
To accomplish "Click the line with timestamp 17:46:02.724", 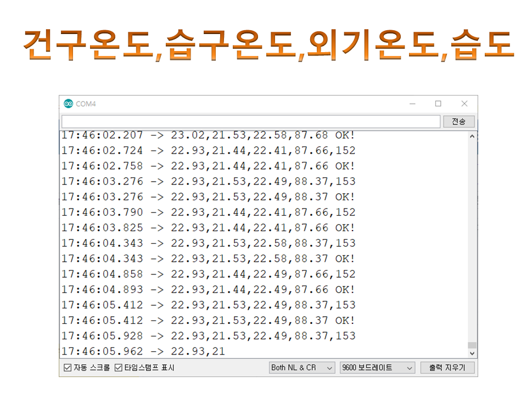I will 208,150.
